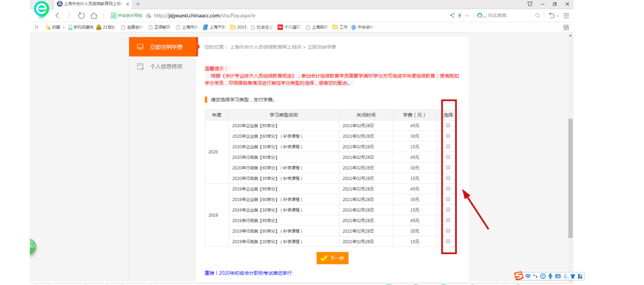Click the 2020 year cell in table

click(x=217, y=152)
